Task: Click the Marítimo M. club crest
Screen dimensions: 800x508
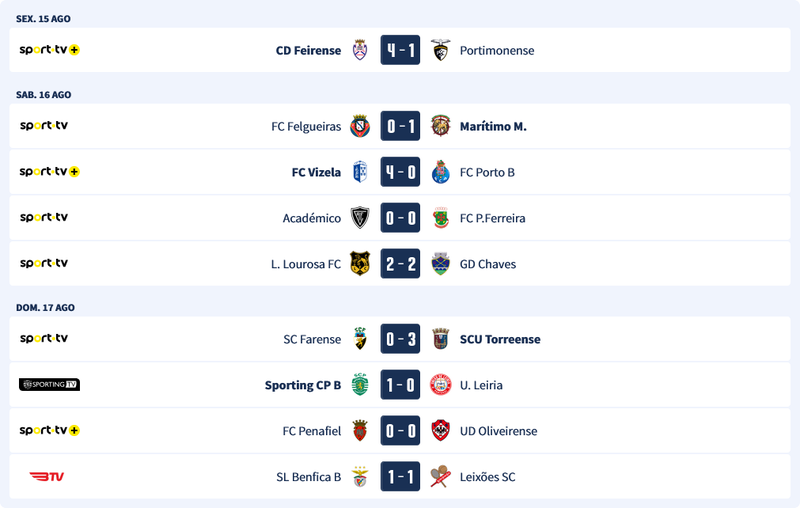Action: pyautogui.click(x=440, y=126)
